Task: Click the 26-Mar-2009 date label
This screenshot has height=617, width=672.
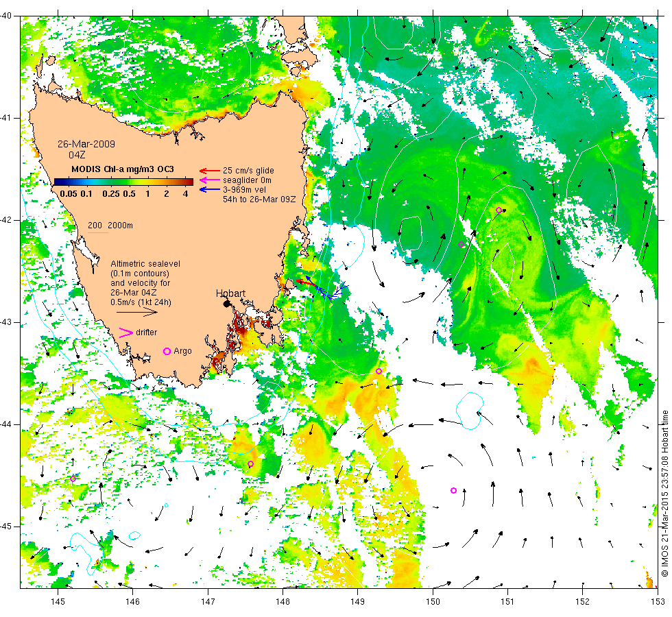Action: pos(86,144)
